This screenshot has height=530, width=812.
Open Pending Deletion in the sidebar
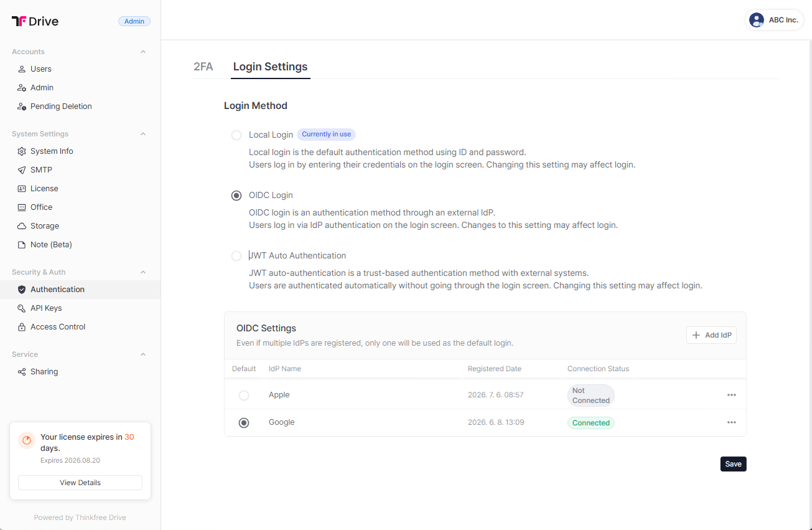coord(80,106)
